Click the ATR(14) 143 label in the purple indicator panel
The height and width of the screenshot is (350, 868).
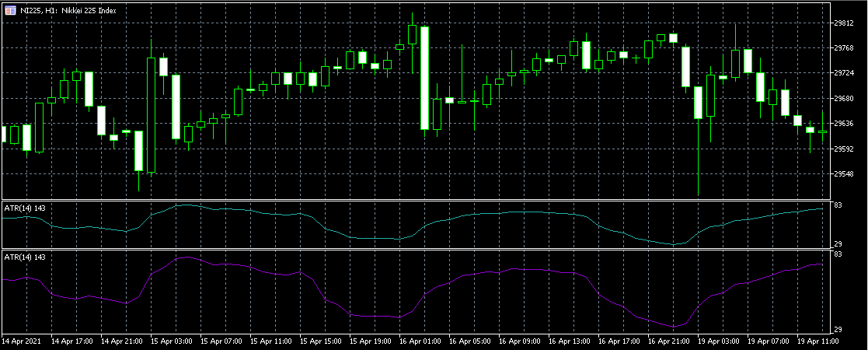click(24, 257)
